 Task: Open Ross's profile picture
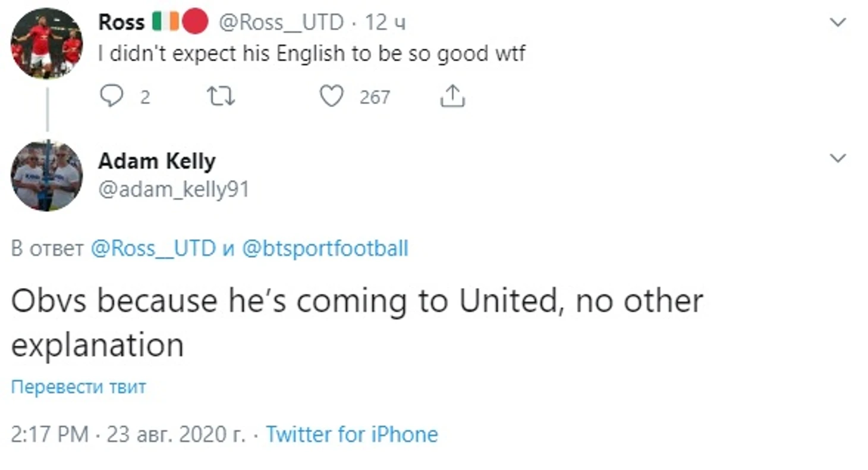[x=46, y=43]
